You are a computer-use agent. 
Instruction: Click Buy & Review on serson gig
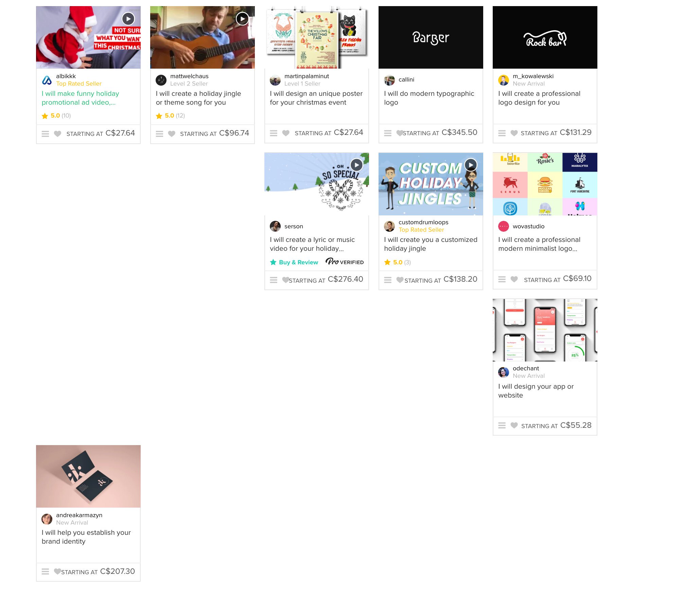point(294,262)
